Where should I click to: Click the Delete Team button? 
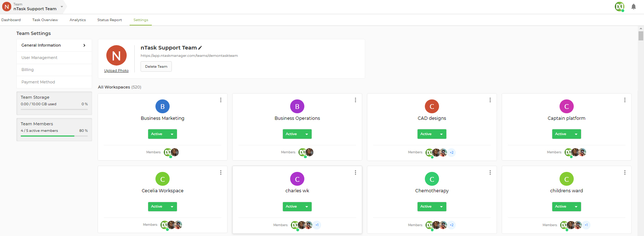coord(156,67)
